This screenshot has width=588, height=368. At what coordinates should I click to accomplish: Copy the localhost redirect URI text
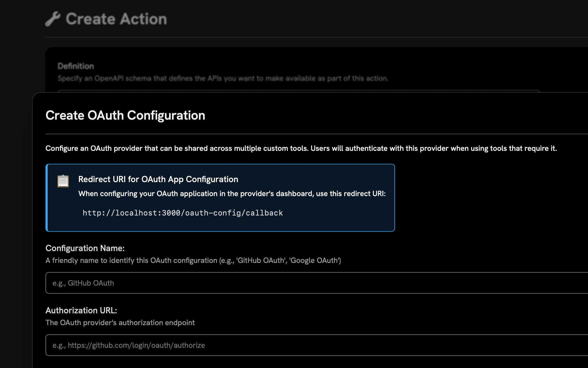183,213
